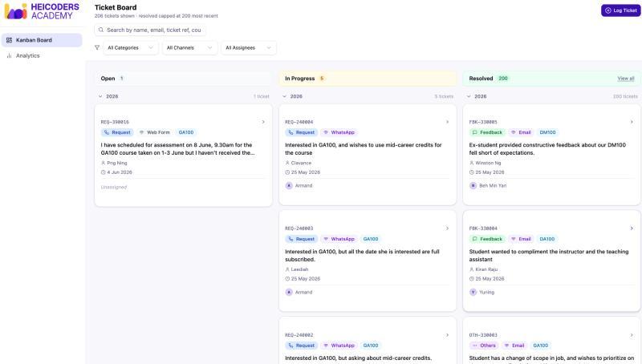Open ticket REQ-240003 via its arrow
The width and height of the screenshot is (642, 364).
point(447,229)
